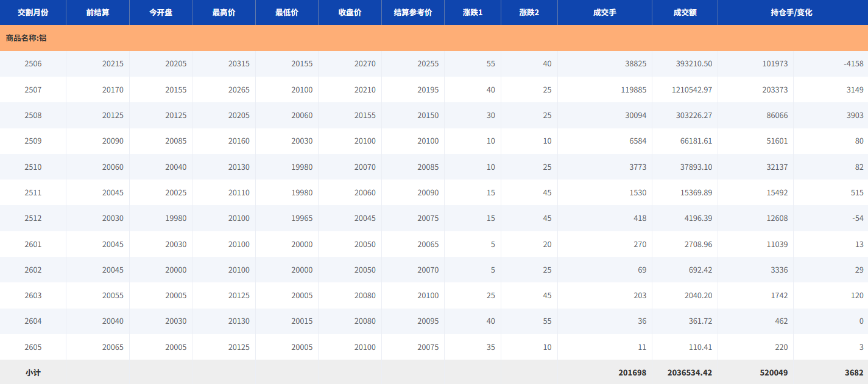Select the subtotal open interest 520049
The height and width of the screenshot is (384, 868).
[774, 372]
